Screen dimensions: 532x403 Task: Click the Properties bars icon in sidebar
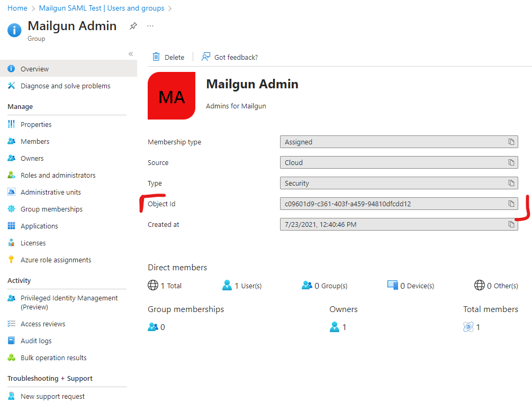11,124
